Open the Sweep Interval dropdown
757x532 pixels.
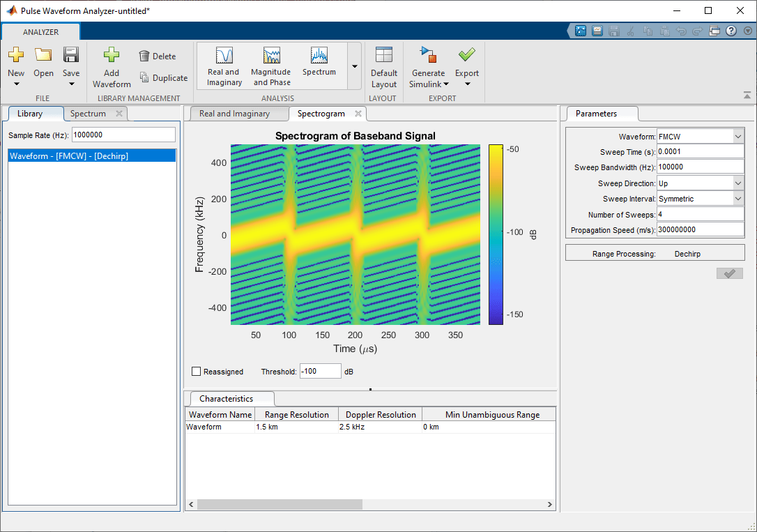tap(737, 199)
